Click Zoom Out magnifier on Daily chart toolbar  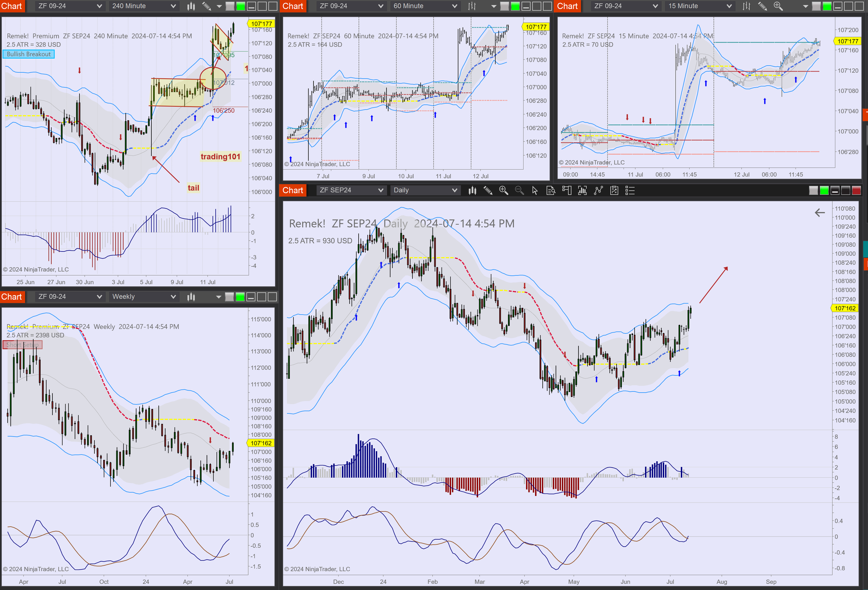tap(519, 190)
